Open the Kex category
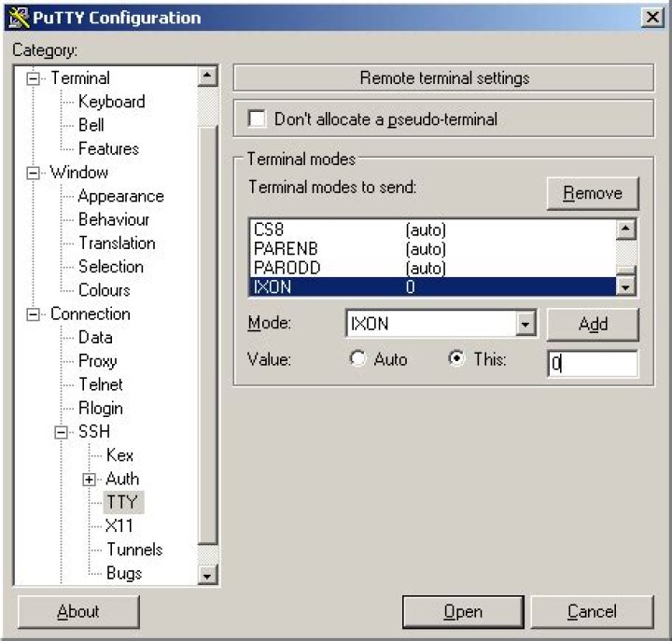The image size is (672, 641). tap(119, 455)
